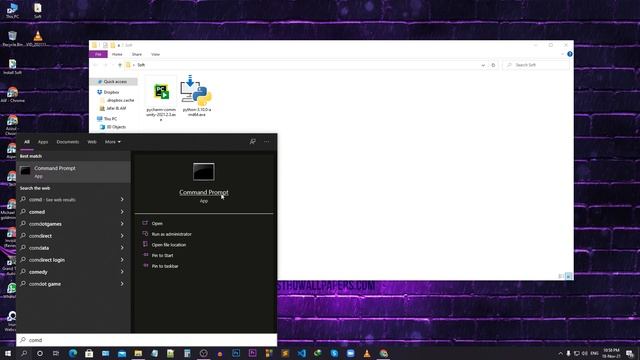
Task: Click the taskbar search magnifier icon
Action: 24,353
